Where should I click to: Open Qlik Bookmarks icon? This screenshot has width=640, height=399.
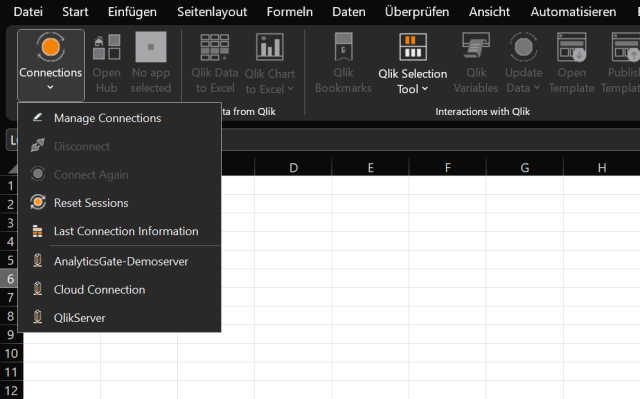click(x=343, y=47)
